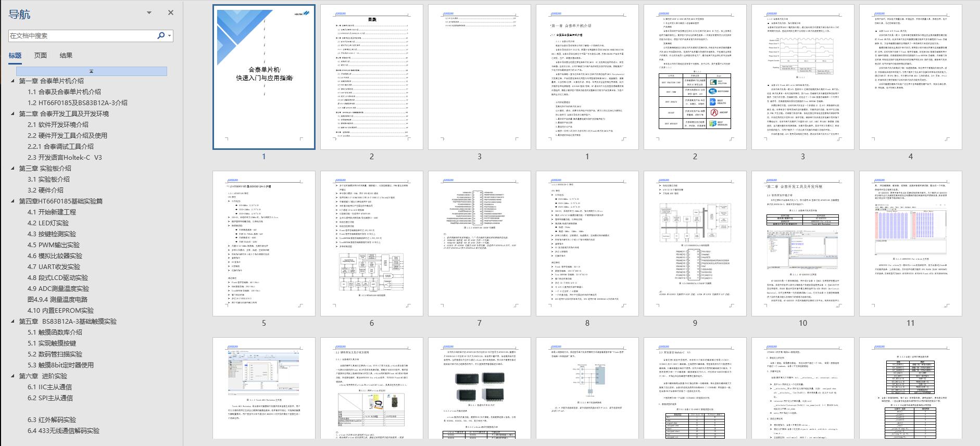Go to heading 1.1 合泰及合泰单片机介绍
This screenshot has height=446, width=980.
click(64, 92)
